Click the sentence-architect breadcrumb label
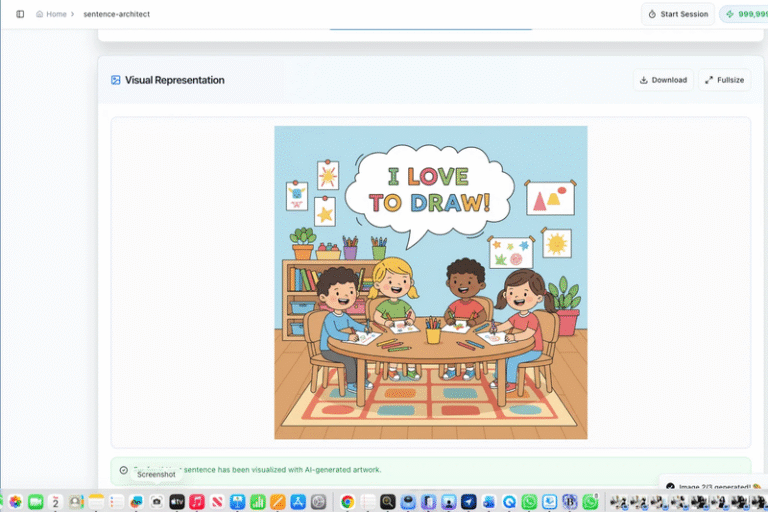Screen dimensions: 768x512 pos(117,14)
